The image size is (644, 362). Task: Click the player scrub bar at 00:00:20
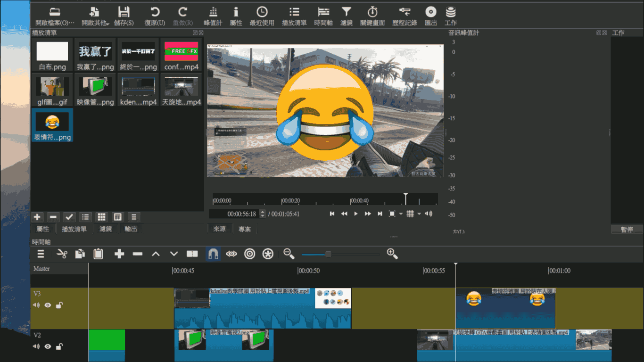point(282,200)
